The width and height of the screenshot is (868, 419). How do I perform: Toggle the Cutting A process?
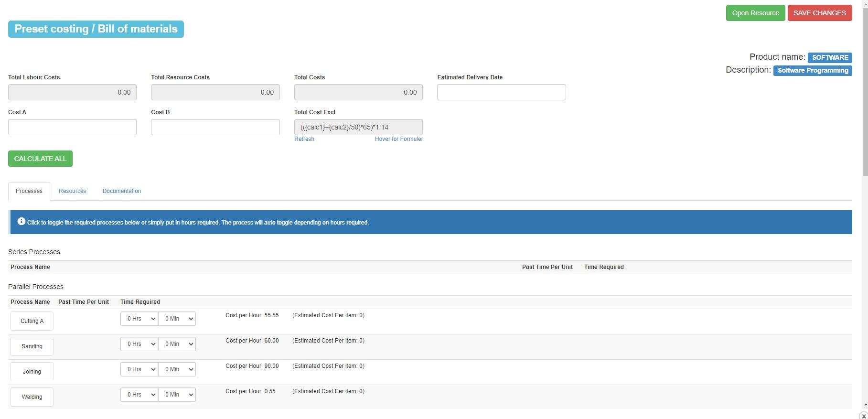(32, 321)
